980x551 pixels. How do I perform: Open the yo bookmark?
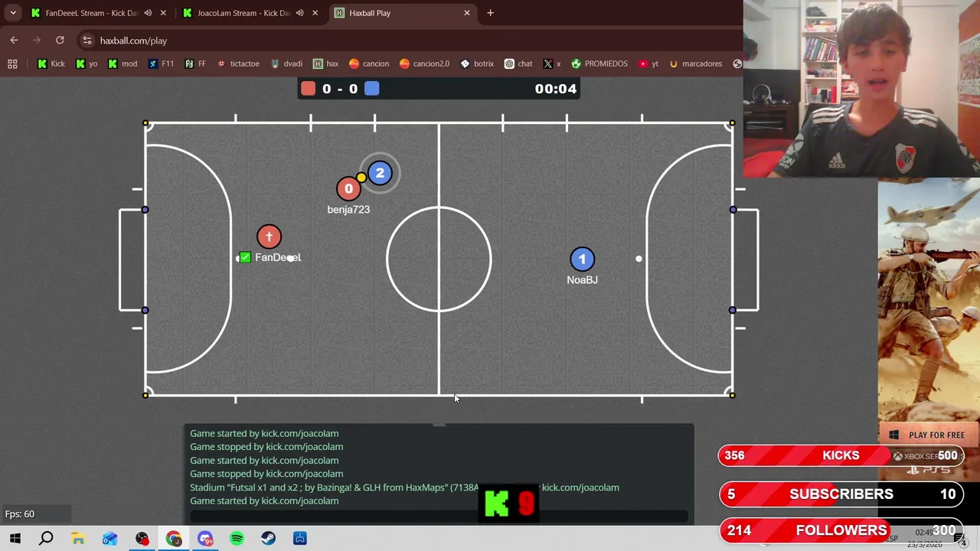coord(86,64)
